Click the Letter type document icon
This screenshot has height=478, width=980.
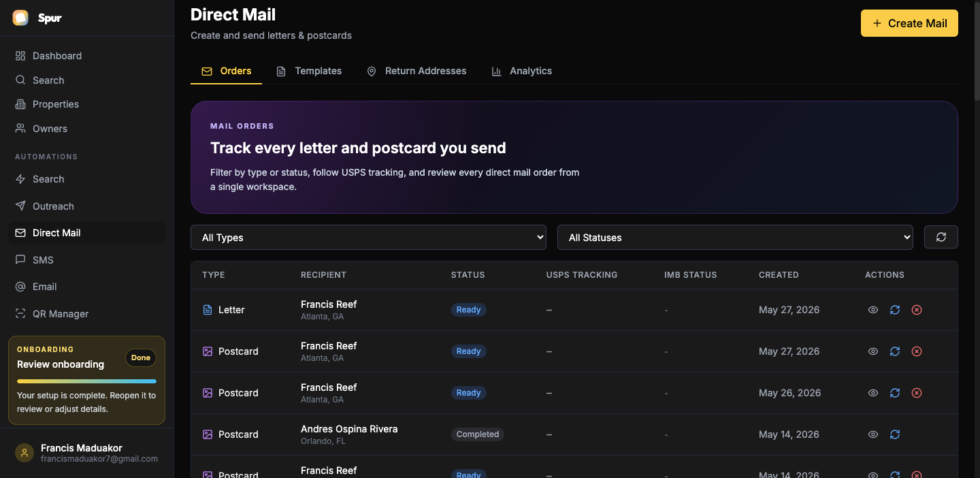point(208,310)
